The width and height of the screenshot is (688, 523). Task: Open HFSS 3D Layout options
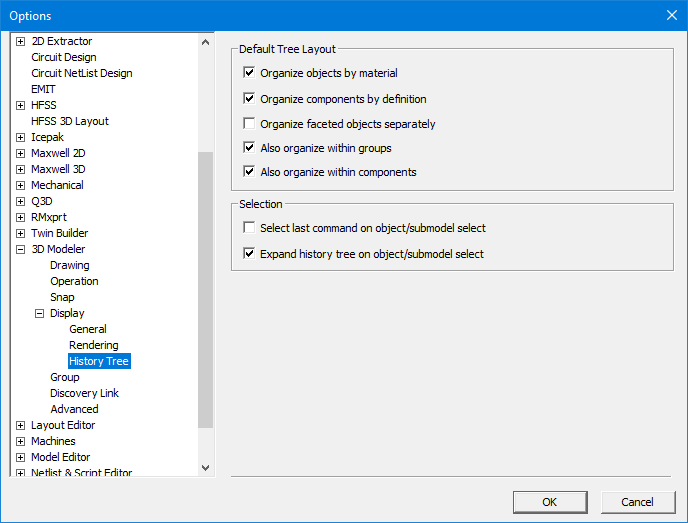point(70,121)
